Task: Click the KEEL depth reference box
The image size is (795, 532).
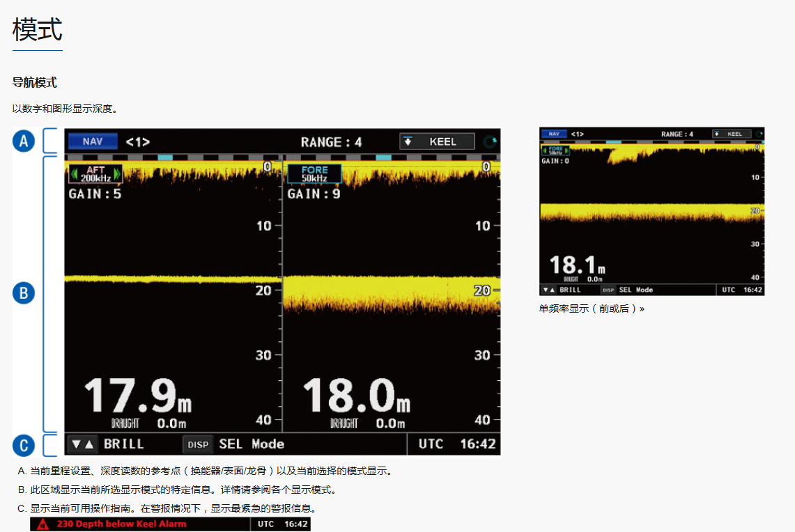Action: click(x=437, y=141)
